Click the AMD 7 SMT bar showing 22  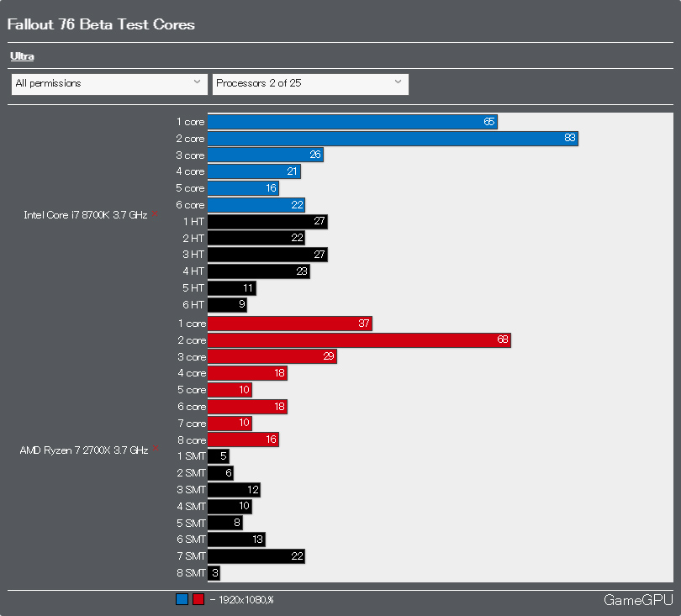[256, 556]
